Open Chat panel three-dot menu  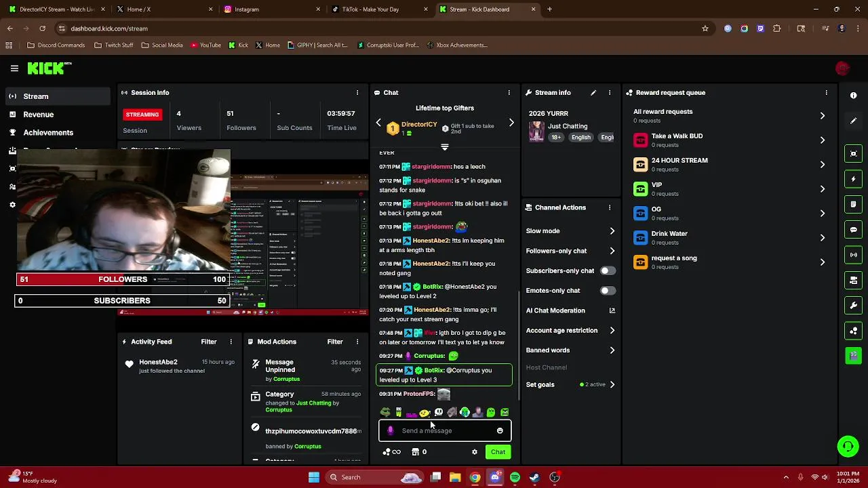point(509,93)
